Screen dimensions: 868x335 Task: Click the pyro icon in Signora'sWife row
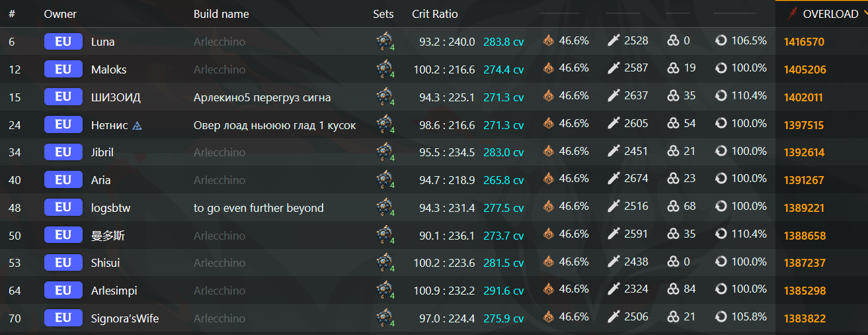point(549,318)
